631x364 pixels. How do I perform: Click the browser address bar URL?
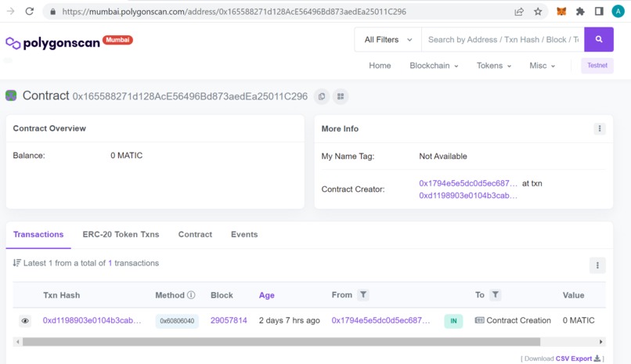[x=234, y=12]
